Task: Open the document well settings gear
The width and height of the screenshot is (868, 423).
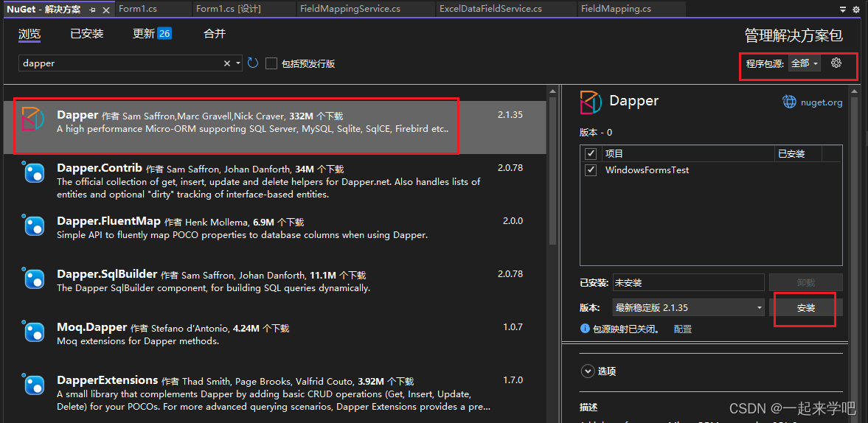Action: tap(856, 10)
